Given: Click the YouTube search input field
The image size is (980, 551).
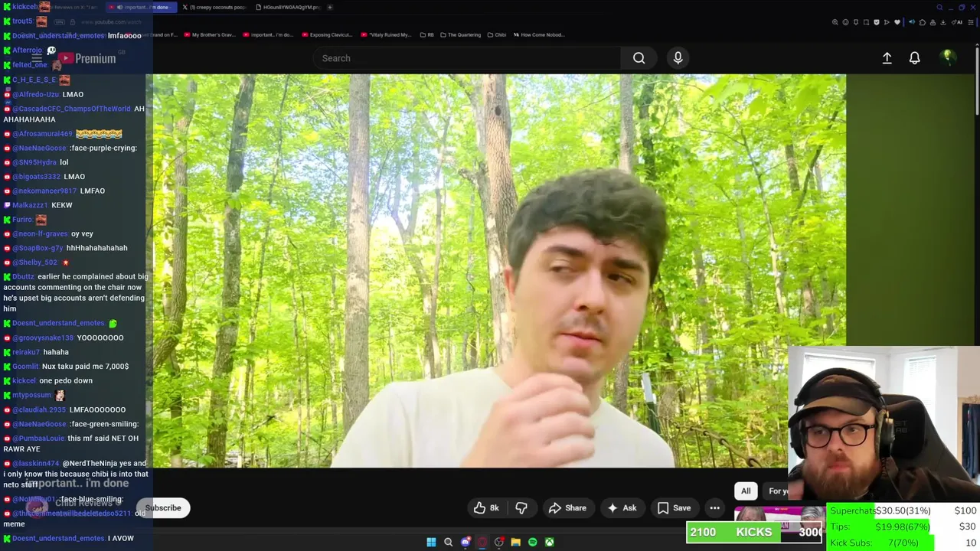Looking at the screenshot, I should point(467,58).
